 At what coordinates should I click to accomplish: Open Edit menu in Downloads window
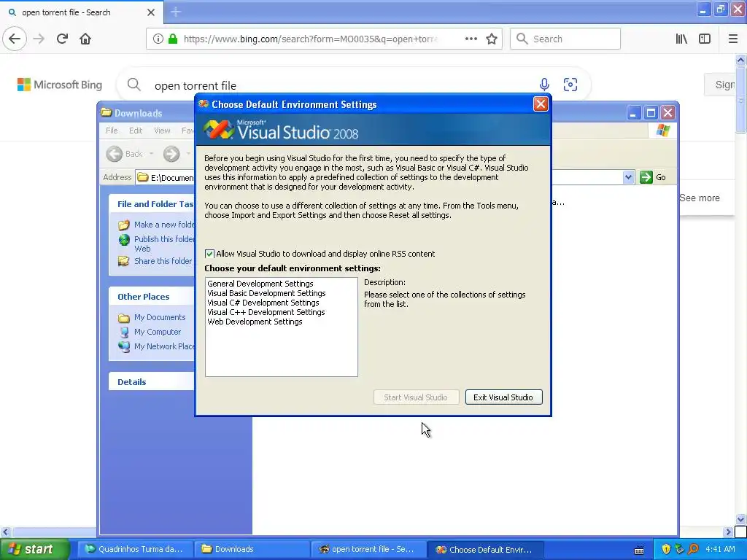(x=136, y=131)
